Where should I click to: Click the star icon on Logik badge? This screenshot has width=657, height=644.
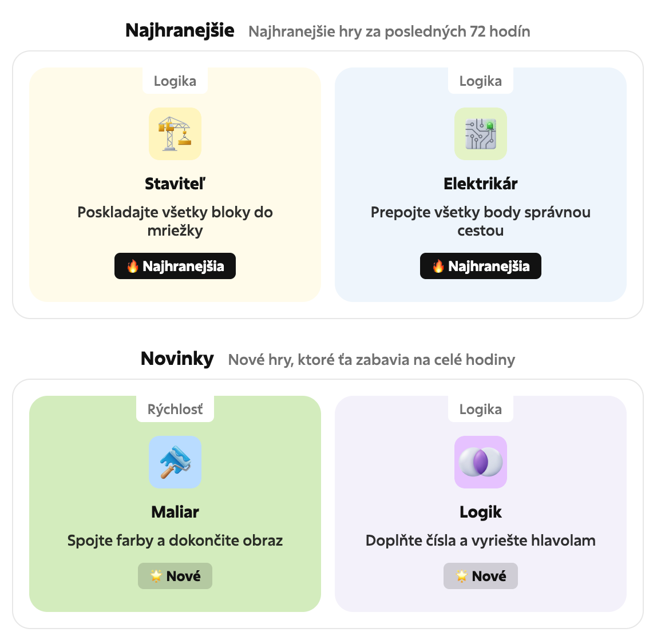[x=462, y=576]
